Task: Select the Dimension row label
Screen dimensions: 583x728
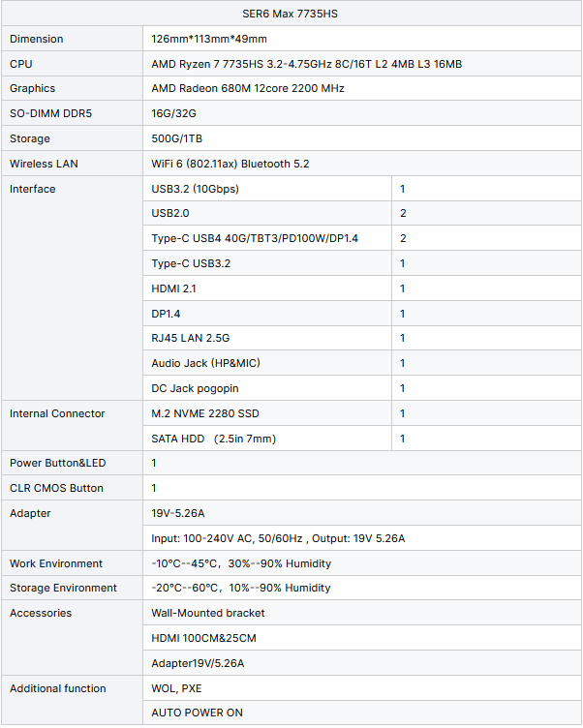Action: coord(36,39)
